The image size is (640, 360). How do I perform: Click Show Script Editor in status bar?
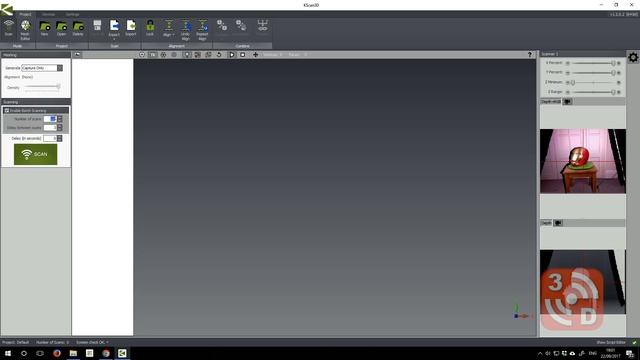[611, 342]
